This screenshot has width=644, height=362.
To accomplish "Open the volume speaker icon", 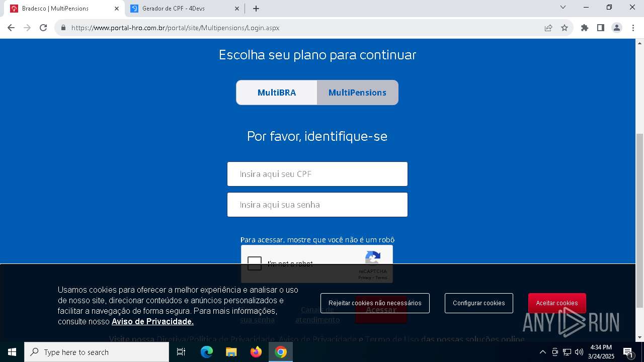I will pyautogui.click(x=579, y=352).
